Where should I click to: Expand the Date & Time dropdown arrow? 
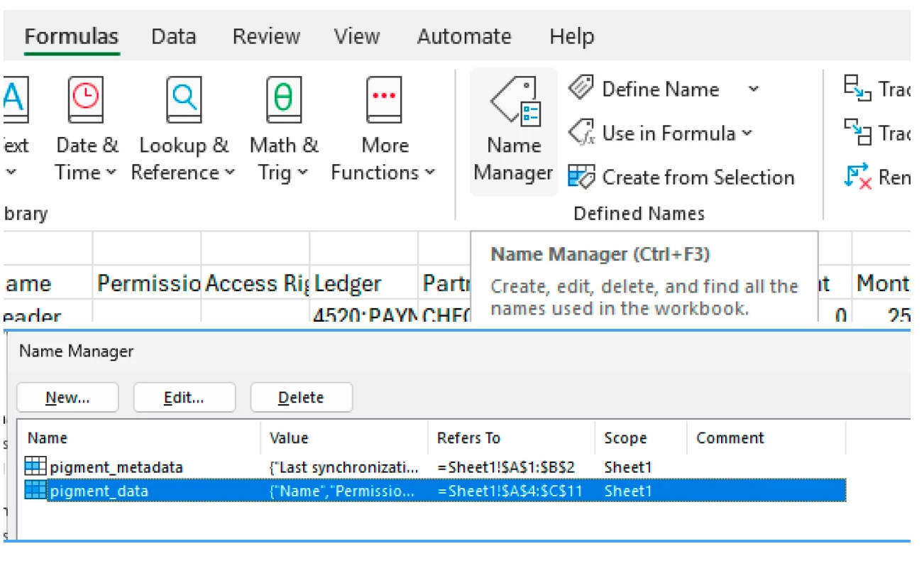coord(111,173)
